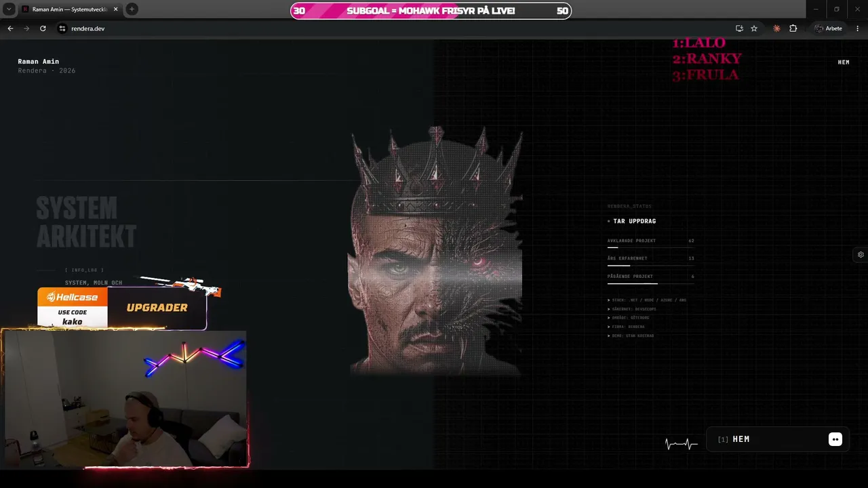The width and height of the screenshot is (868, 488).
Task: Click the TAR UPPDRAG status text
Action: [635, 221]
